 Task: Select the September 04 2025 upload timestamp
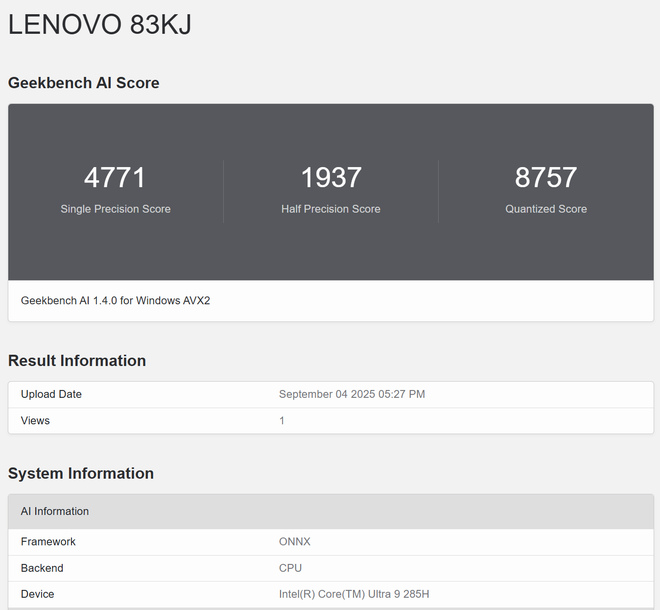[x=352, y=394]
